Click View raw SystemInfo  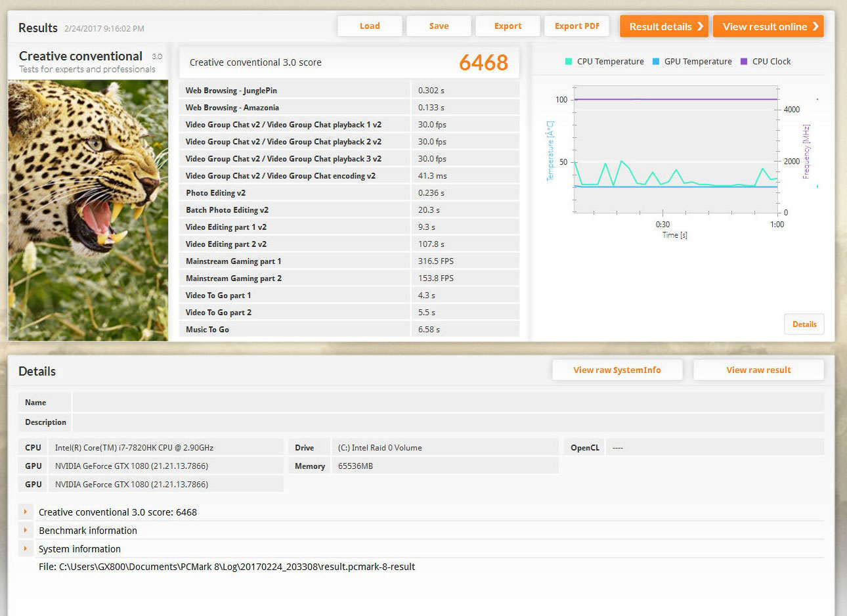point(617,370)
